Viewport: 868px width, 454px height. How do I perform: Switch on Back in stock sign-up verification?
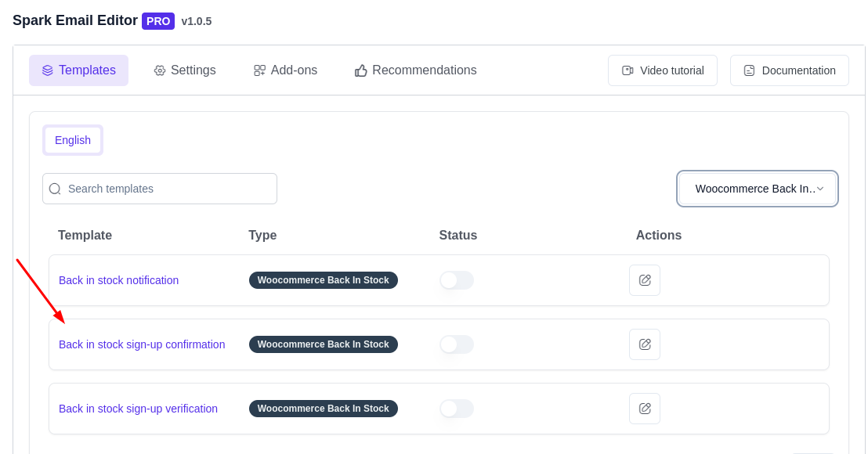tap(456, 409)
